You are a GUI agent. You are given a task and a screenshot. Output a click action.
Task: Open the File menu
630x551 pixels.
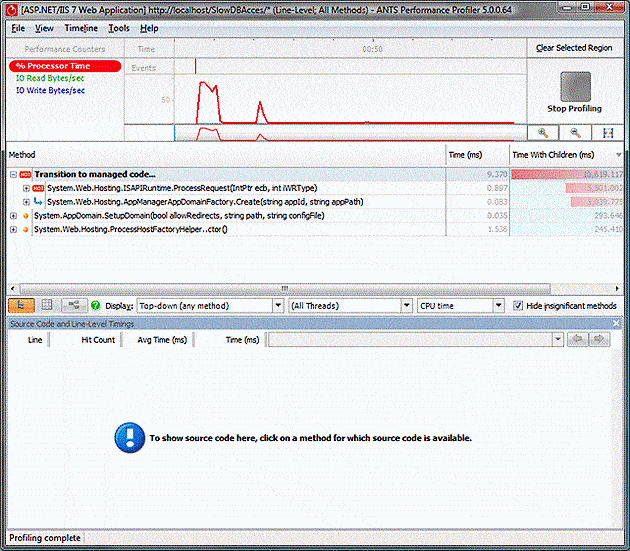point(18,28)
